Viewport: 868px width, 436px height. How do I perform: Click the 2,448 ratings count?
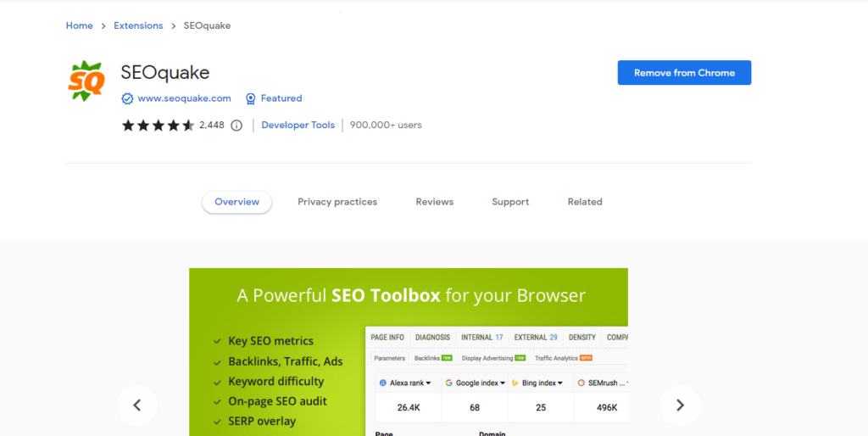212,126
